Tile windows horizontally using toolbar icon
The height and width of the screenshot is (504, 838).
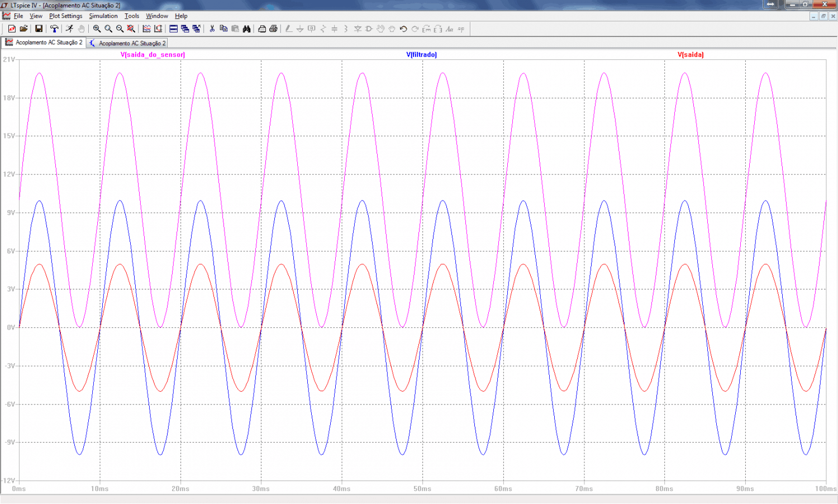point(173,28)
